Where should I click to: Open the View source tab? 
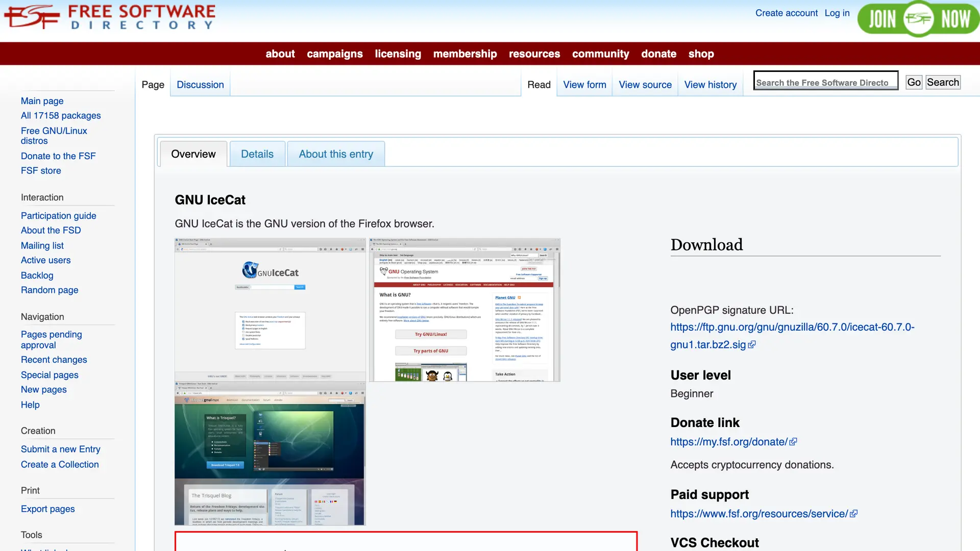645,85
